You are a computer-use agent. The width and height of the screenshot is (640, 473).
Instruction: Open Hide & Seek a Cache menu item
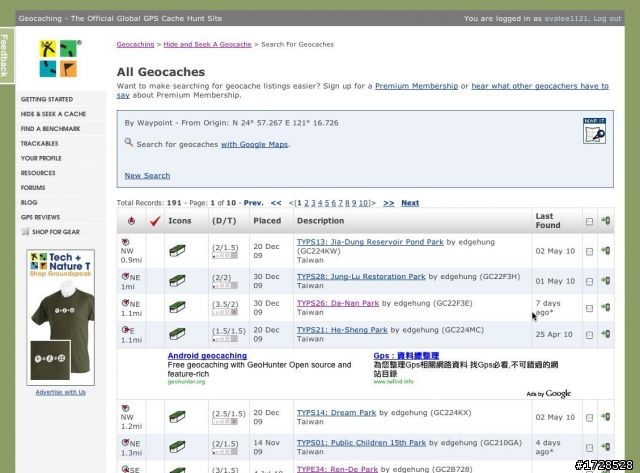coord(53,114)
